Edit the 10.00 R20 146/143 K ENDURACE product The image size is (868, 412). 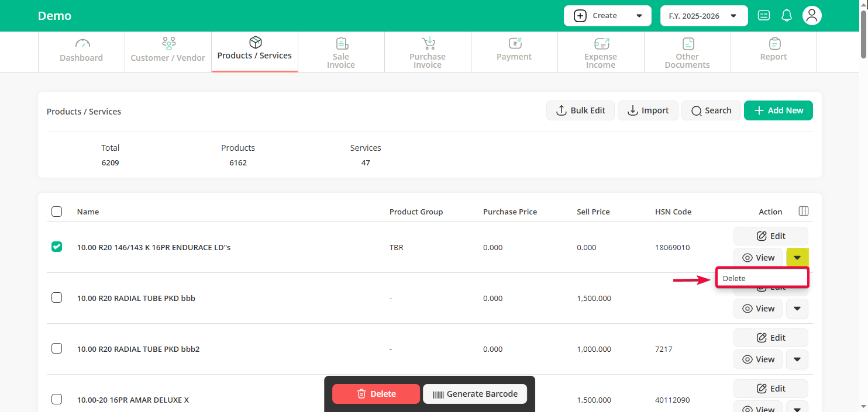pos(771,236)
